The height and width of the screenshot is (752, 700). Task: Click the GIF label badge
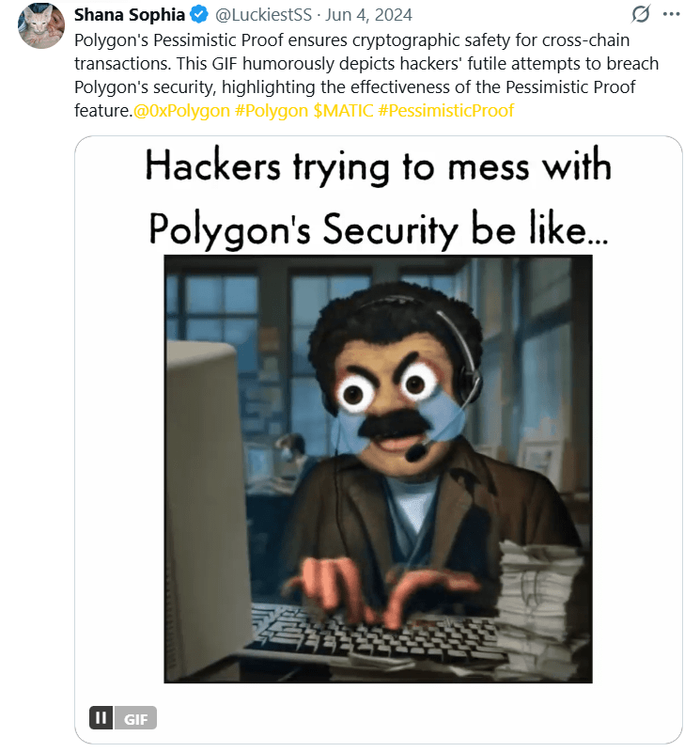[x=135, y=718]
